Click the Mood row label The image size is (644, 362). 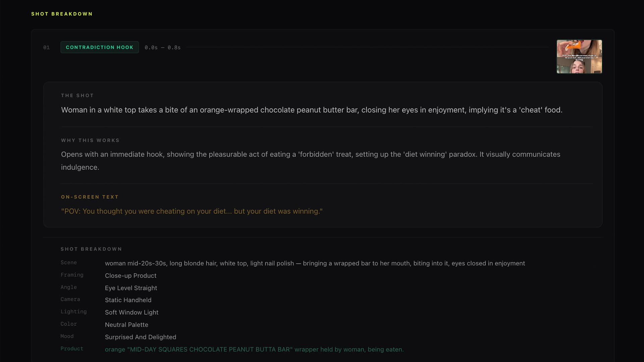point(67,336)
